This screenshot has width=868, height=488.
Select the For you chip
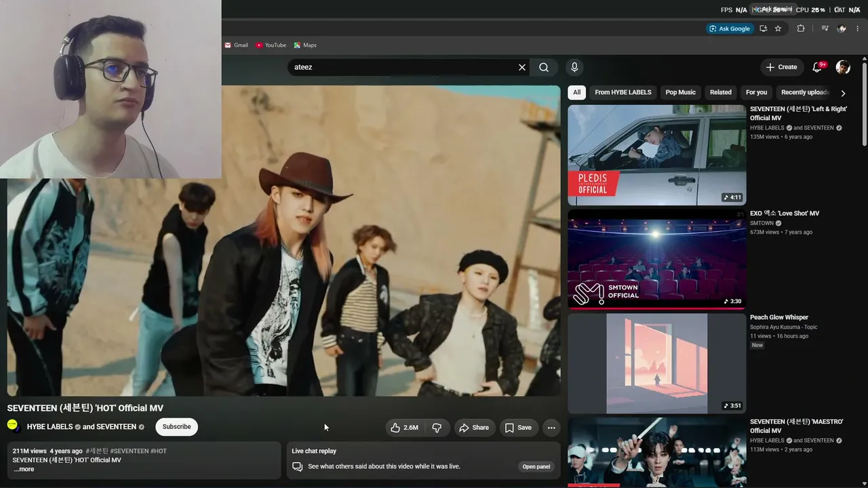coord(756,92)
